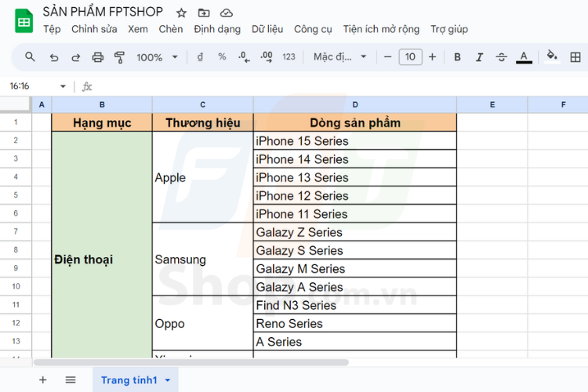
Task: Select column D header
Action: [355, 104]
